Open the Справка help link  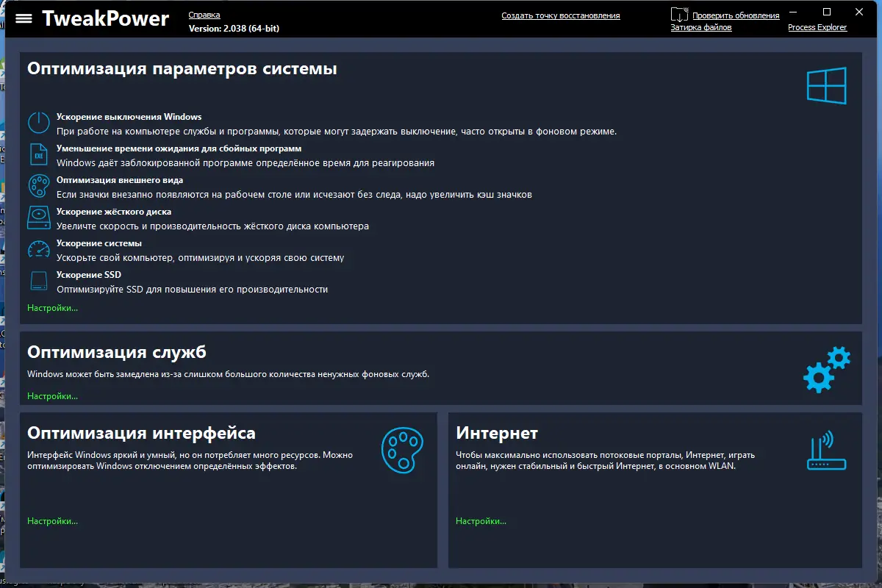point(204,15)
